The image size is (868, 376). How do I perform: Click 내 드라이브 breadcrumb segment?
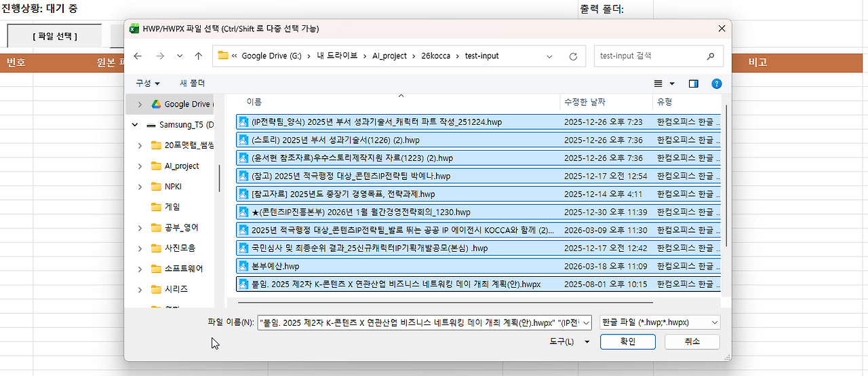[x=337, y=56]
